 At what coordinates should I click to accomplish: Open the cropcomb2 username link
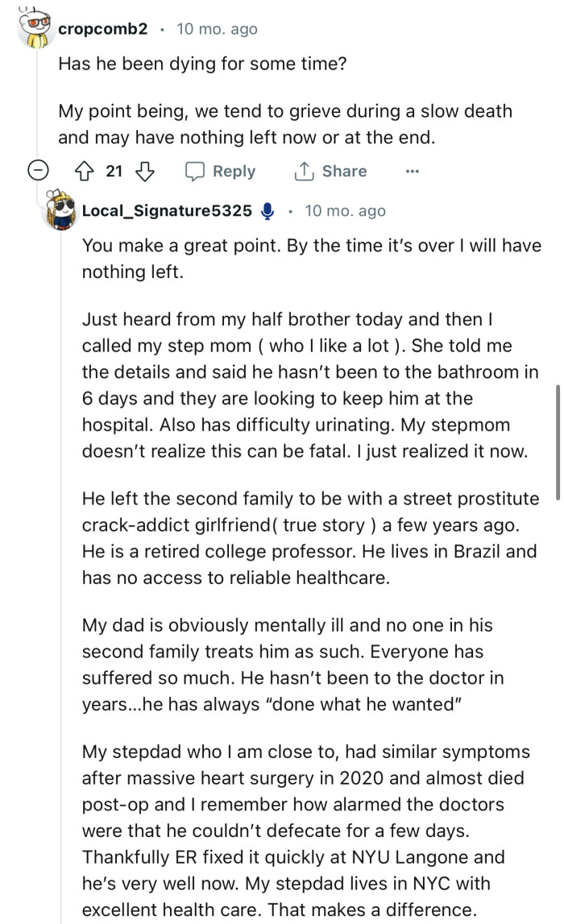102,29
